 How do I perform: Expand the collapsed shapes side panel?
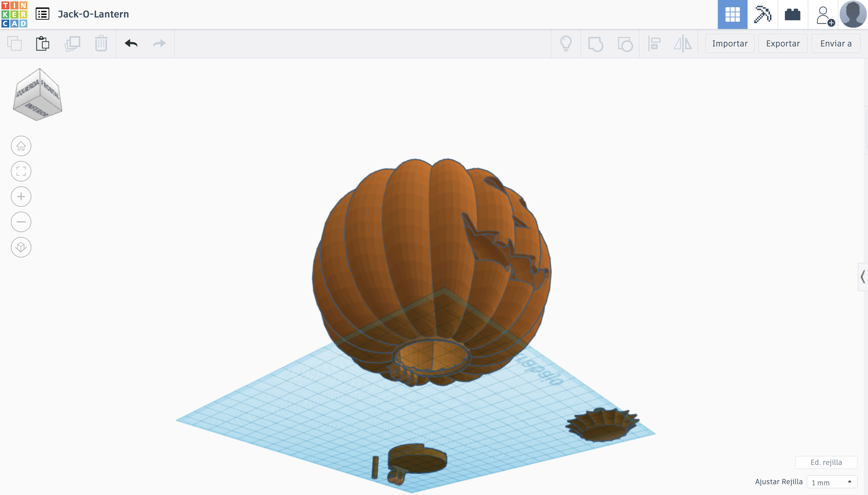pos(863,277)
